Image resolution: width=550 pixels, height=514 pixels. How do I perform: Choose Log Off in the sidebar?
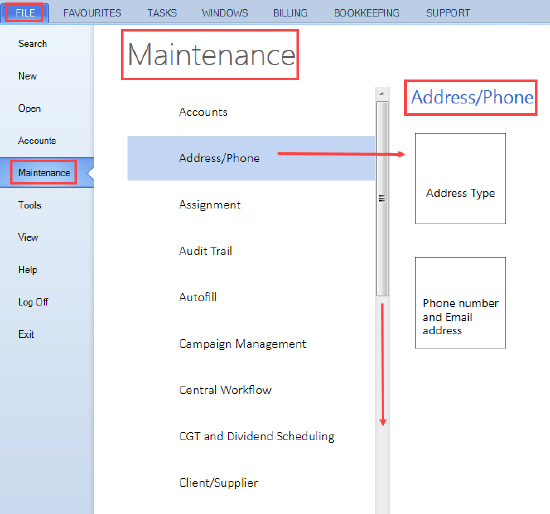click(x=33, y=302)
